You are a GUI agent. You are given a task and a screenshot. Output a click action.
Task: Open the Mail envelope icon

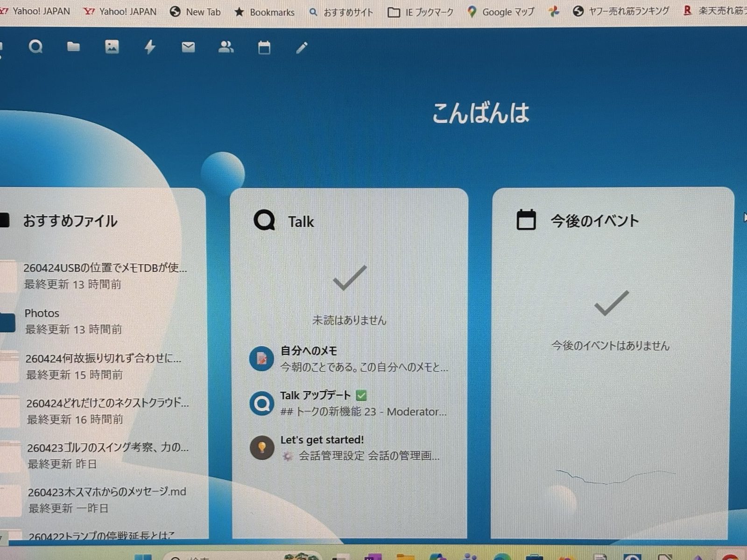pyautogui.click(x=188, y=47)
